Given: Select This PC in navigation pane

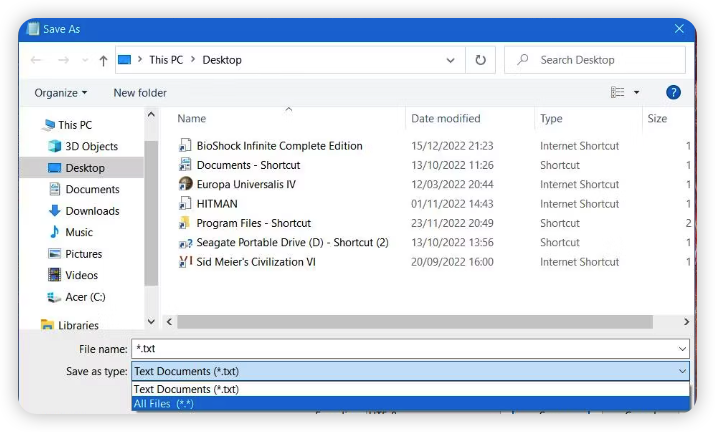Looking at the screenshot, I should point(75,125).
